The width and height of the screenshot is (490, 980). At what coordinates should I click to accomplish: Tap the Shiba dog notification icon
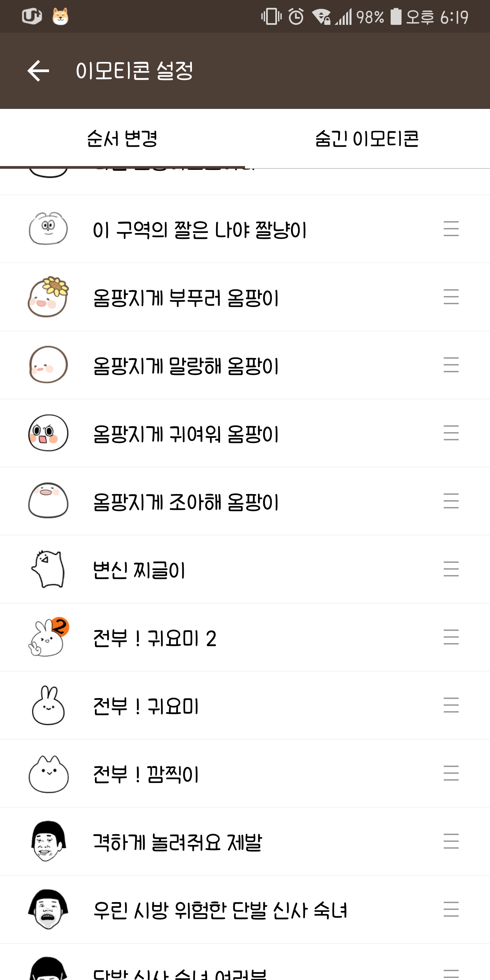point(60,17)
